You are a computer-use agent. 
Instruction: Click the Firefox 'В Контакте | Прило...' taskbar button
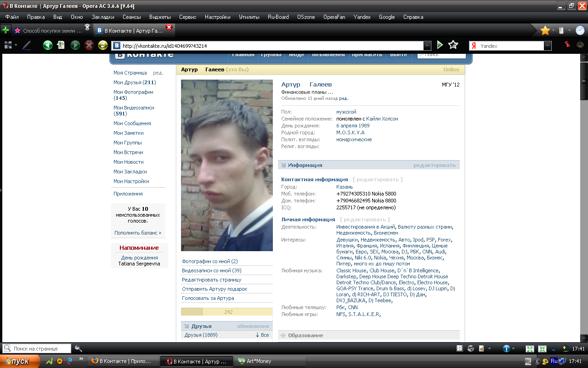pos(123,362)
